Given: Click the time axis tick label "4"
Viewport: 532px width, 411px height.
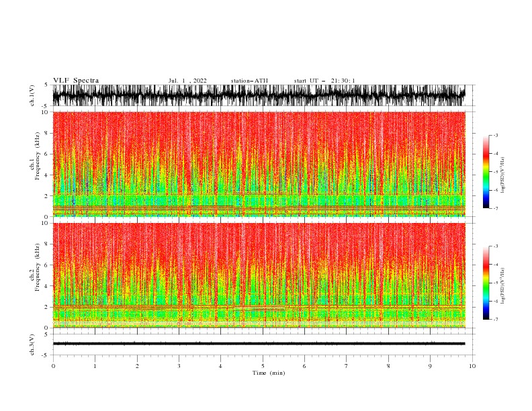Looking at the screenshot, I should click(220, 366).
